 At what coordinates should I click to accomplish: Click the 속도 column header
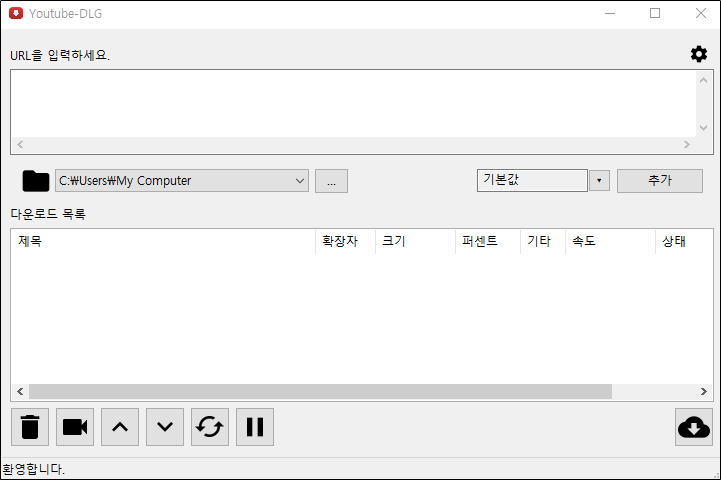point(610,241)
